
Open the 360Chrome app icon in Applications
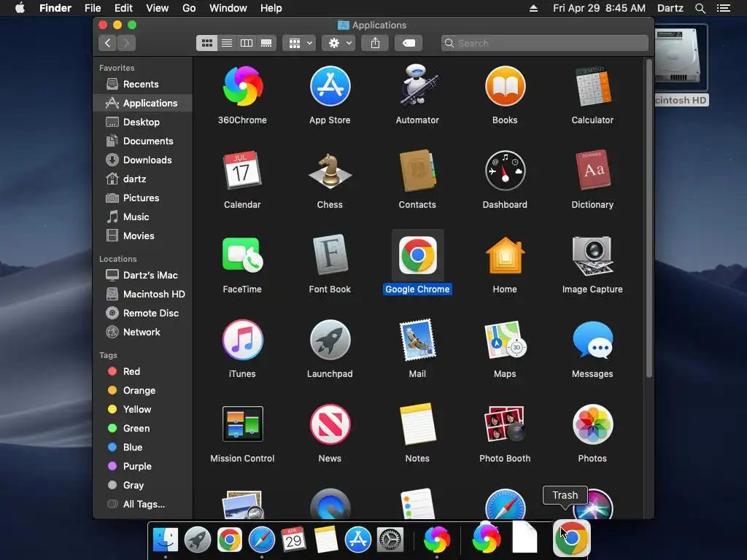(242, 86)
